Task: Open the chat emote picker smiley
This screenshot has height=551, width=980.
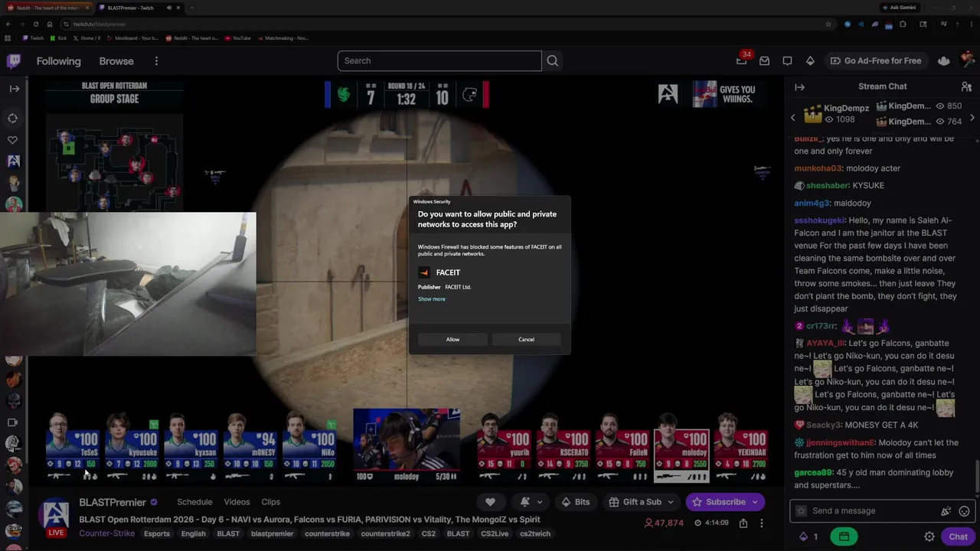Action: [x=964, y=511]
